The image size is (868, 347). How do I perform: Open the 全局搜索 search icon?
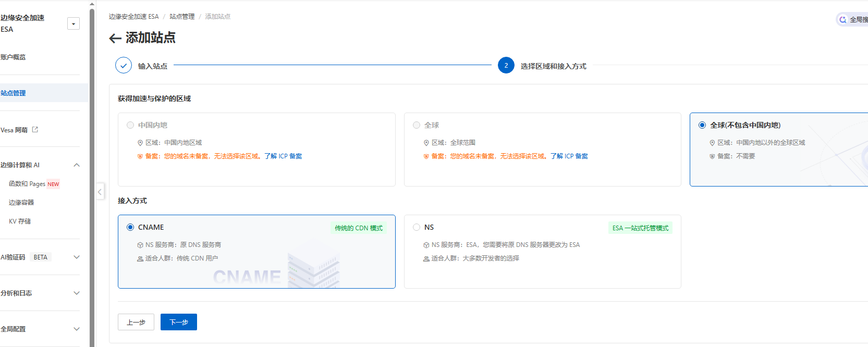[x=842, y=20]
